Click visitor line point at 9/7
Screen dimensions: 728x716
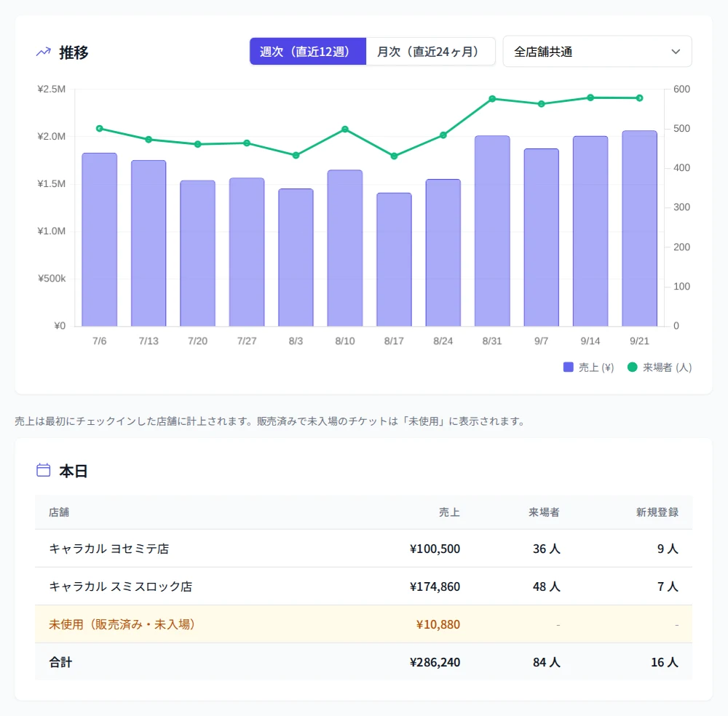(x=542, y=104)
